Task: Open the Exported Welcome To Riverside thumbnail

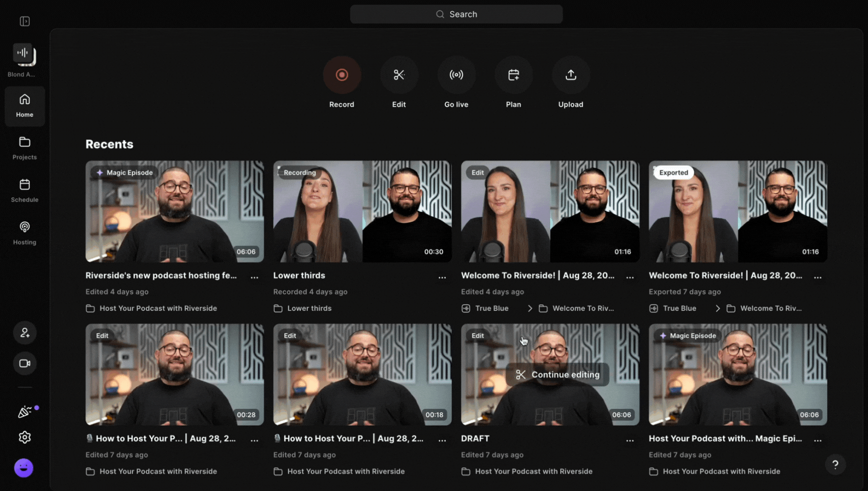Action: [x=738, y=212]
